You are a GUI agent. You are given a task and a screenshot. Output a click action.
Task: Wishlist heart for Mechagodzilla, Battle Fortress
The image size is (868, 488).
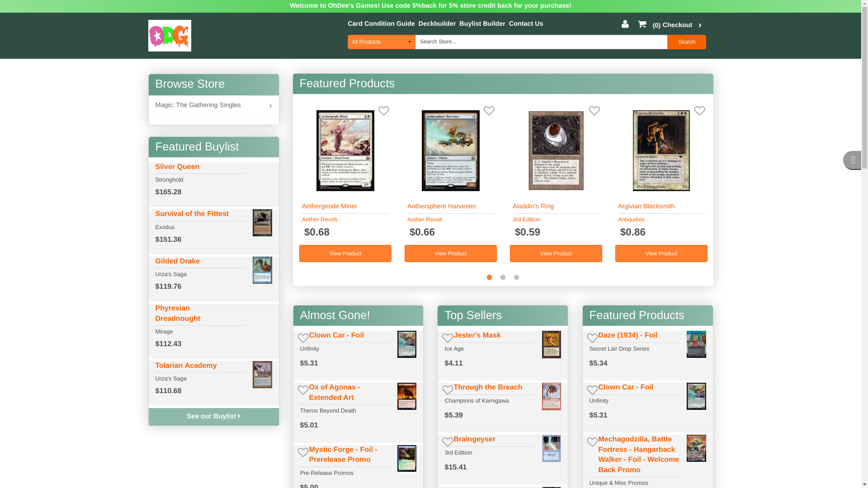pyautogui.click(x=592, y=441)
